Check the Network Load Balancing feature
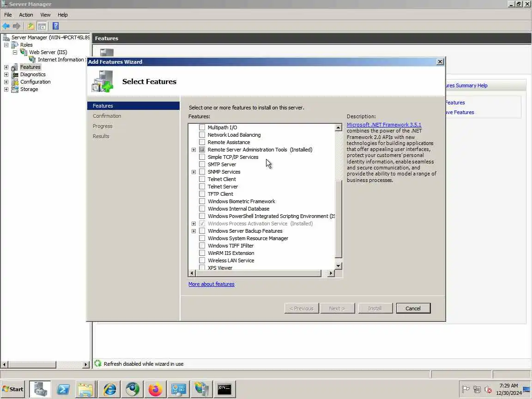The width and height of the screenshot is (532, 399). coord(202,135)
